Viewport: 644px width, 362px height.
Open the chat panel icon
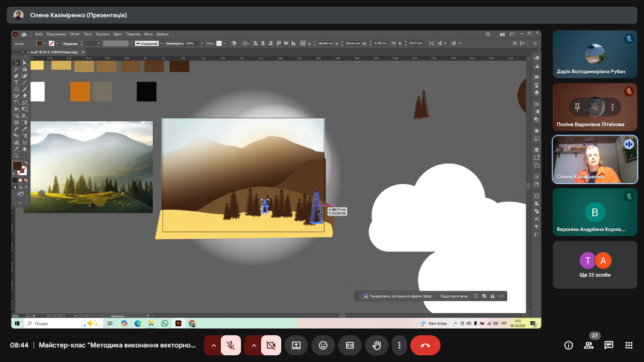(609, 345)
